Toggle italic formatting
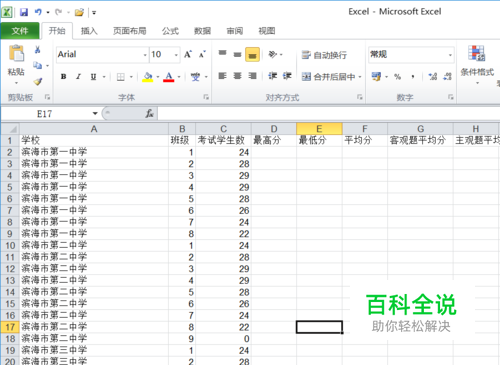 pos(78,77)
